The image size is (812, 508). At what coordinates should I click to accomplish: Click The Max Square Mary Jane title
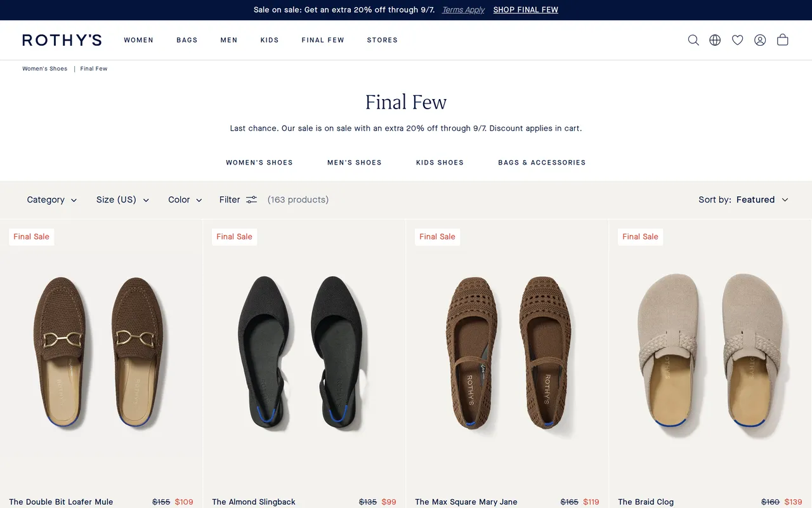[466, 502]
